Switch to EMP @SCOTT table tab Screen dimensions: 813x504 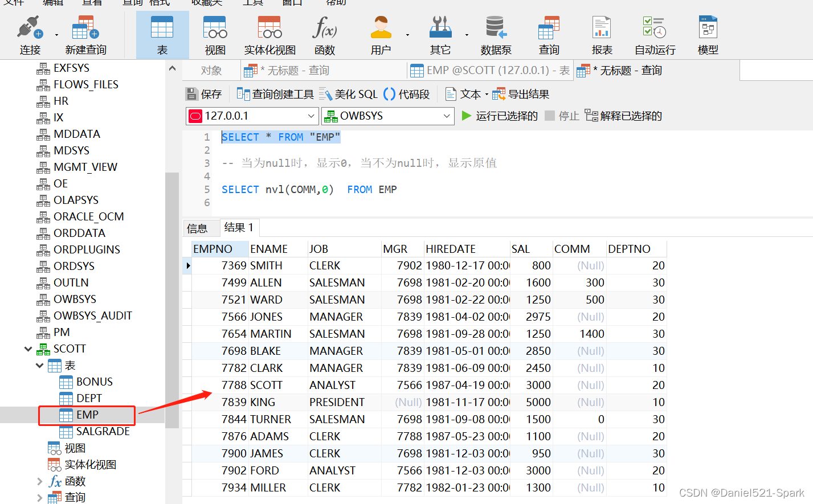pos(490,70)
